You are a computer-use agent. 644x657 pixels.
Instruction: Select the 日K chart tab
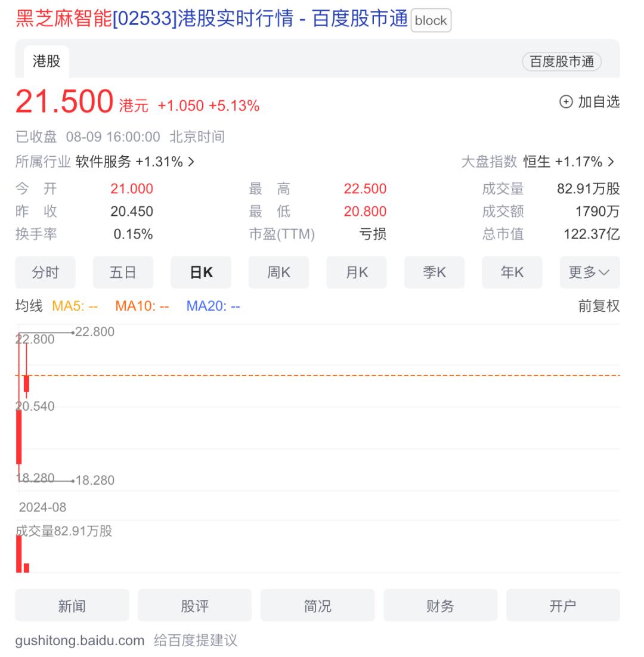pyautogui.click(x=201, y=272)
